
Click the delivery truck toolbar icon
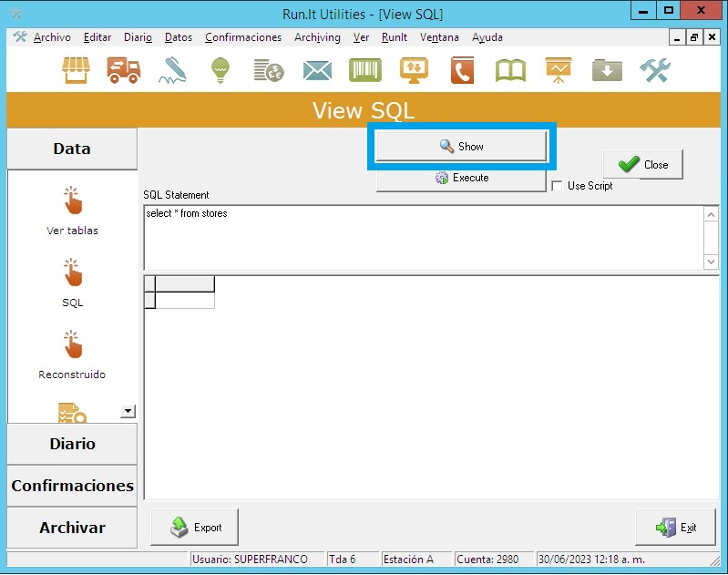pos(124,70)
